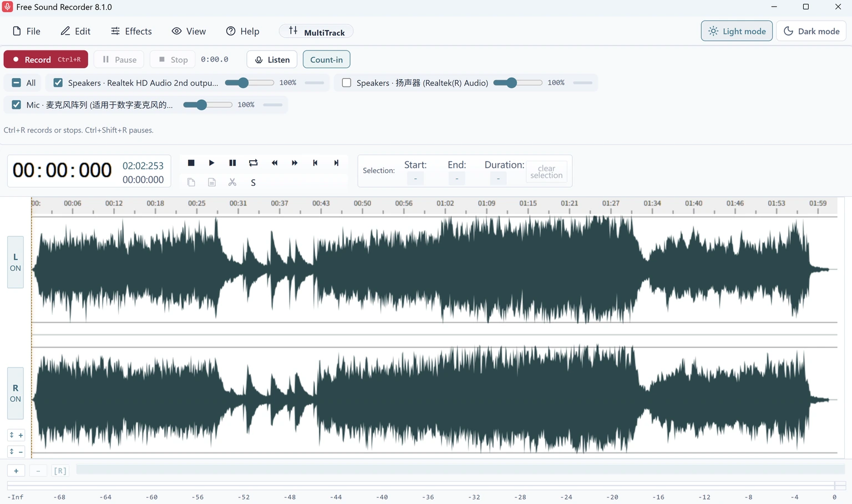Screen dimensions: 852x504
Task: Click the fast-forward double-arrow icon
Action: click(295, 163)
